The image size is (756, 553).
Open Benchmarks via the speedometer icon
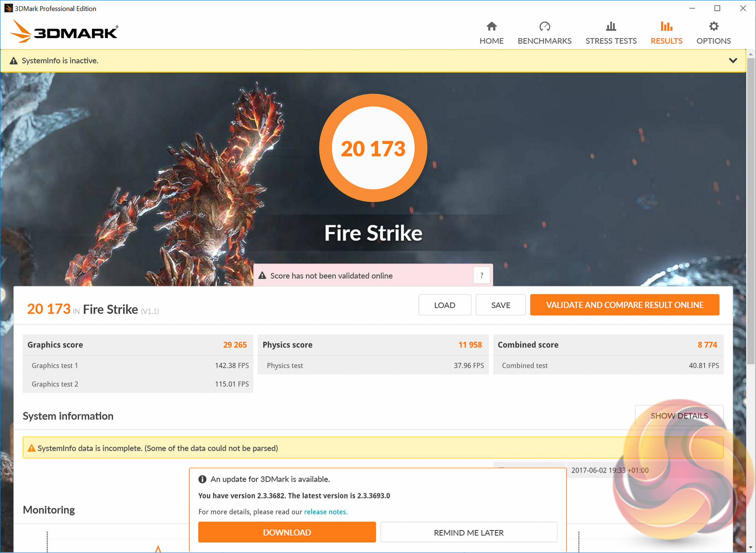(x=544, y=27)
